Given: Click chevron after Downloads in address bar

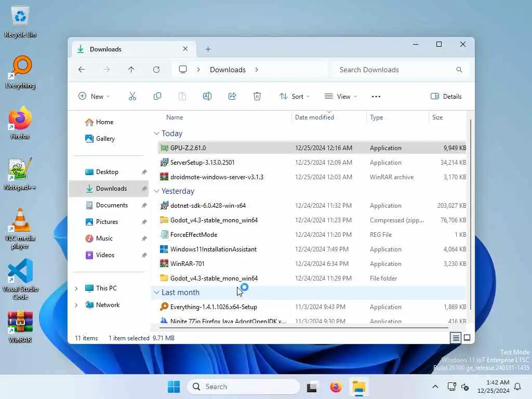Looking at the screenshot, I should click(x=257, y=70).
